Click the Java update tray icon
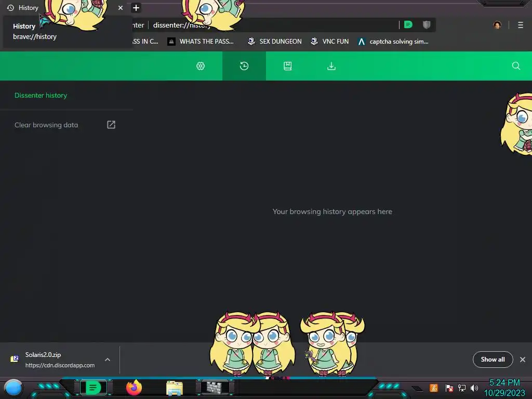 pos(434,388)
